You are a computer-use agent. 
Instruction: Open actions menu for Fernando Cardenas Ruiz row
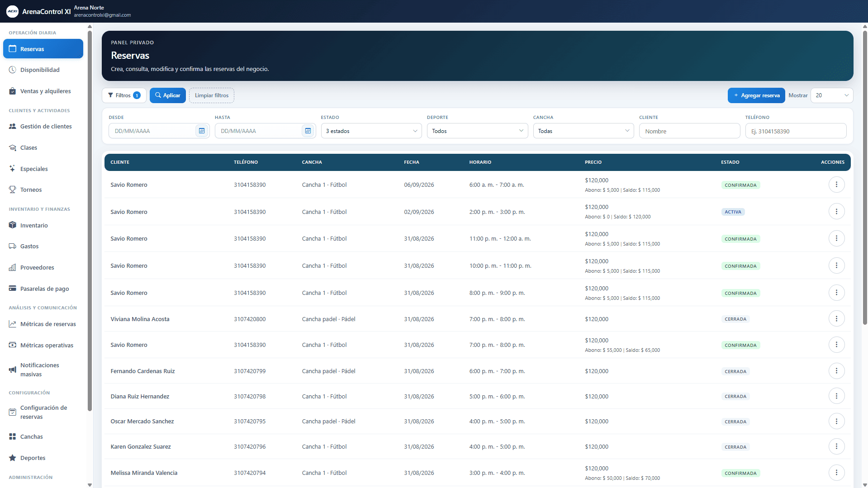[836, 371]
